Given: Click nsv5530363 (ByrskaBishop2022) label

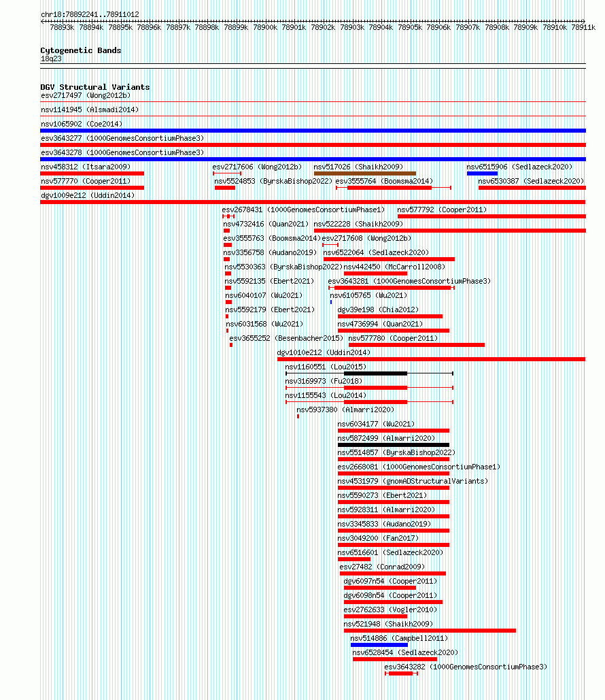Looking at the screenshot, I should (283, 267).
